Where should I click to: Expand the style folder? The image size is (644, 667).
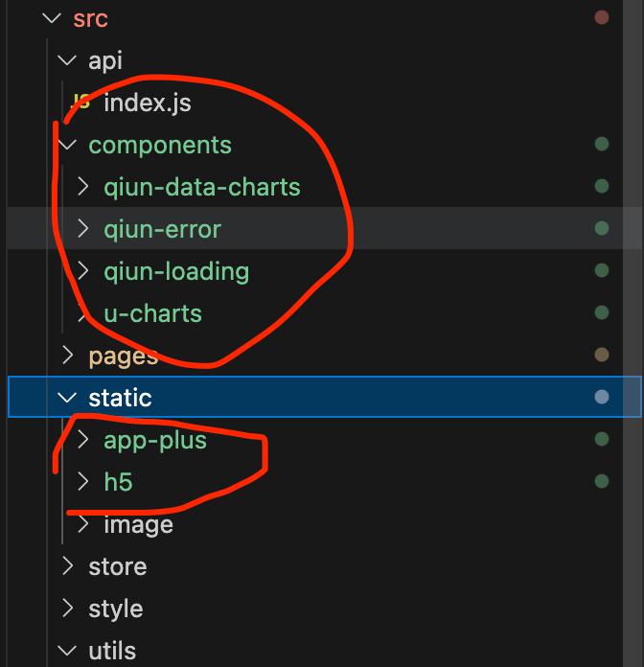point(115,609)
